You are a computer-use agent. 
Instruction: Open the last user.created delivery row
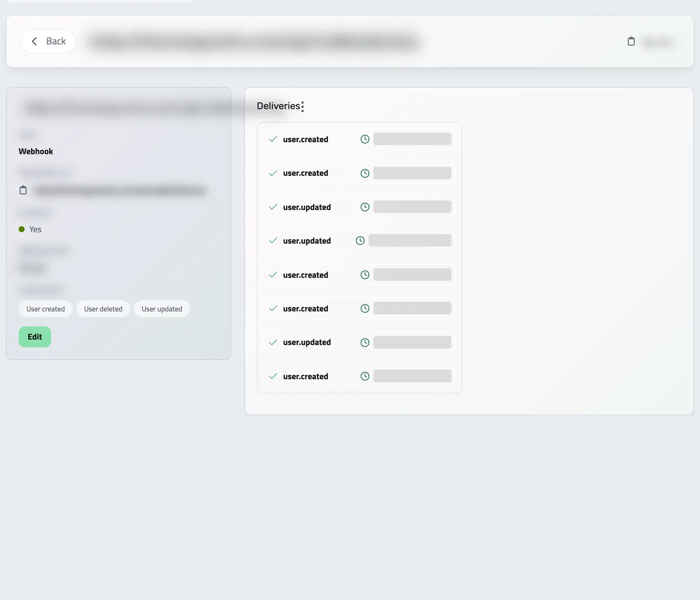359,377
